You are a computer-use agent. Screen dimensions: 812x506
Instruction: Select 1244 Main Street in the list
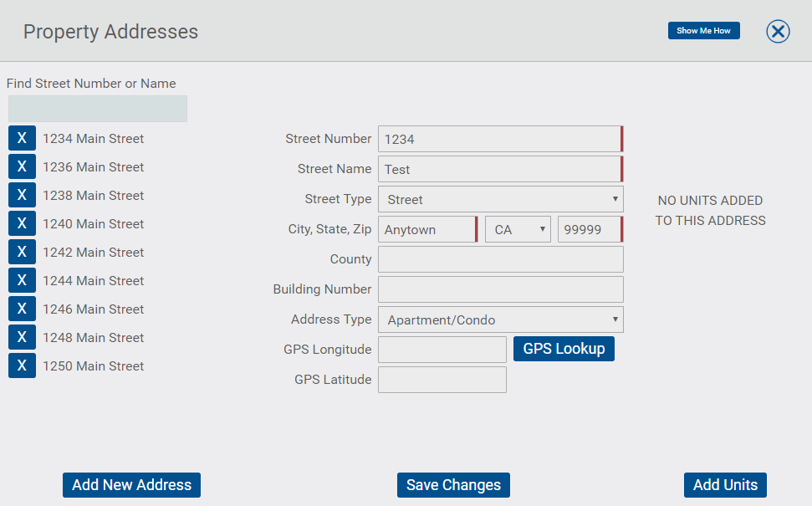point(93,281)
